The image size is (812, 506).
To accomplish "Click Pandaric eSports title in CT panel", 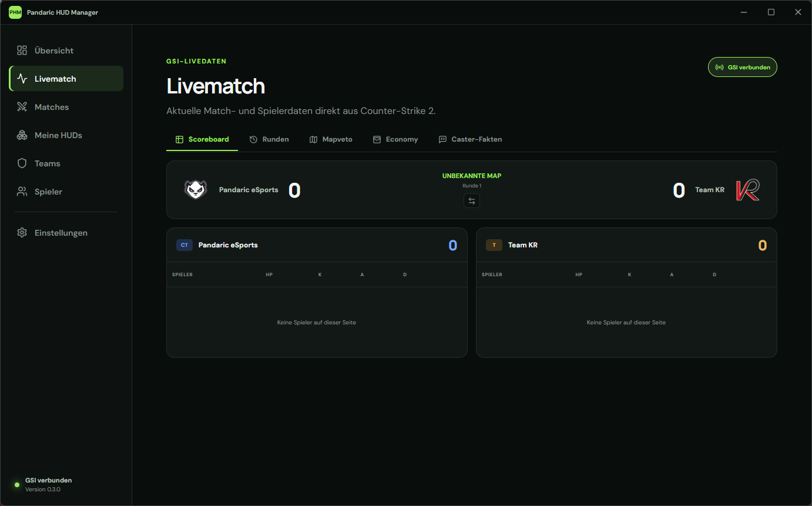I will tap(228, 245).
